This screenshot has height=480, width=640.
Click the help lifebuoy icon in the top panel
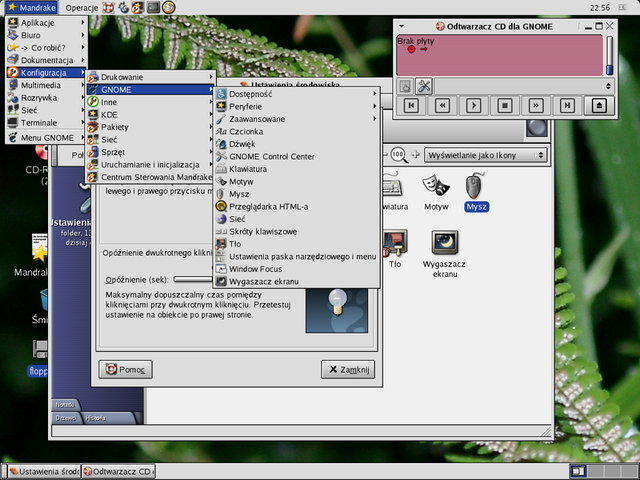pyautogui.click(x=108, y=7)
